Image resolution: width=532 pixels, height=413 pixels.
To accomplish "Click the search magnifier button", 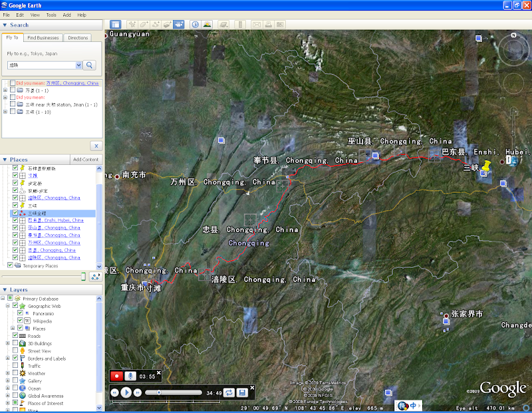I will coord(90,65).
